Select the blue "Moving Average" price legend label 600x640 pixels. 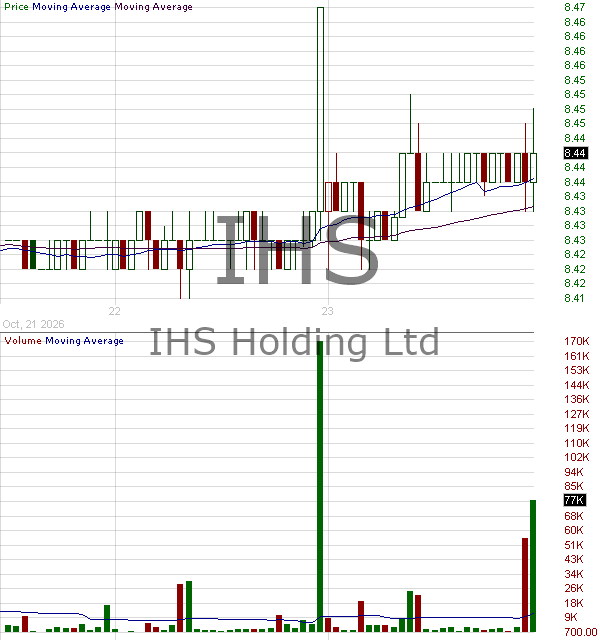[x=71, y=7]
